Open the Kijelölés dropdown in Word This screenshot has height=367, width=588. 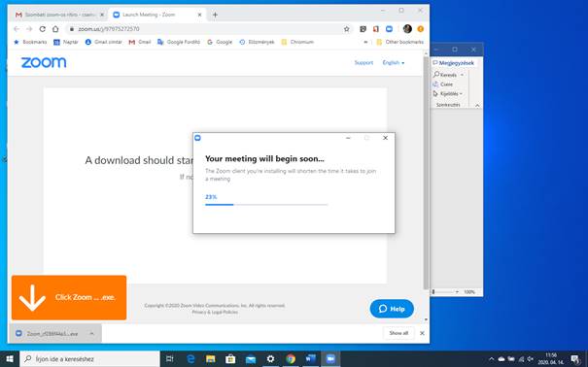[448, 93]
